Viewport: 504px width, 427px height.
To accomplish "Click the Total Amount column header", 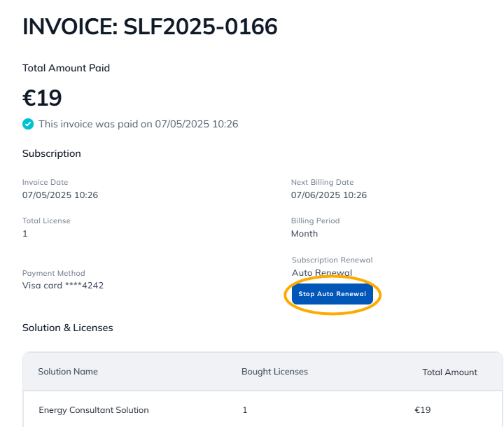I will point(449,372).
